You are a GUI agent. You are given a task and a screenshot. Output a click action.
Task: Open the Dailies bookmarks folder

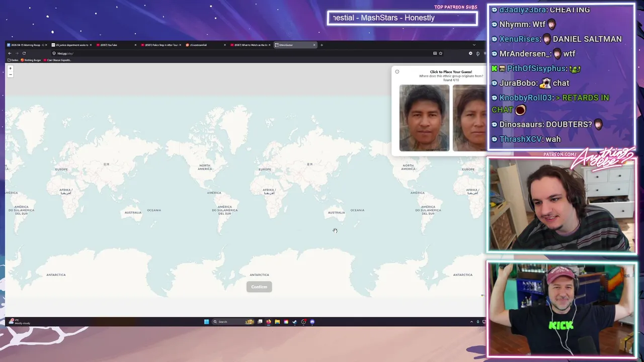click(x=13, y=60)
